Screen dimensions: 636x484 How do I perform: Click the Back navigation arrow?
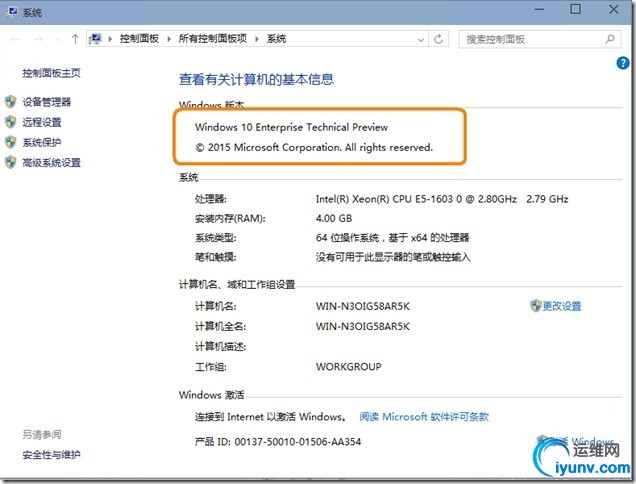tap(15, 39)
